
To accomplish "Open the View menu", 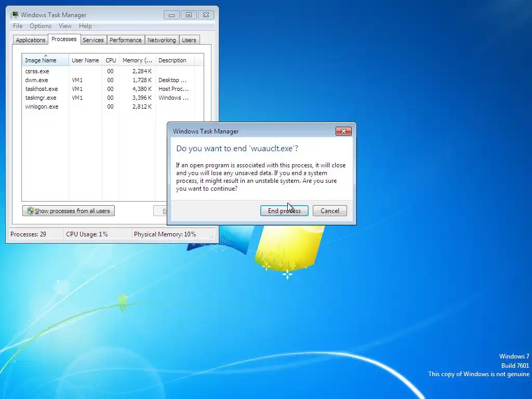I will click(x=65, y=26).
